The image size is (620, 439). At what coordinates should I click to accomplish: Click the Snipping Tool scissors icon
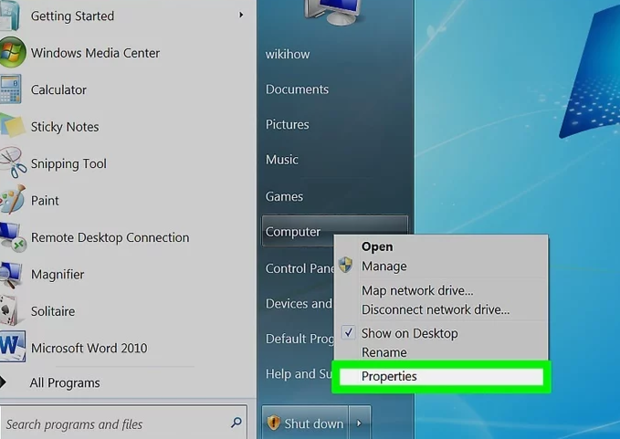13,163
